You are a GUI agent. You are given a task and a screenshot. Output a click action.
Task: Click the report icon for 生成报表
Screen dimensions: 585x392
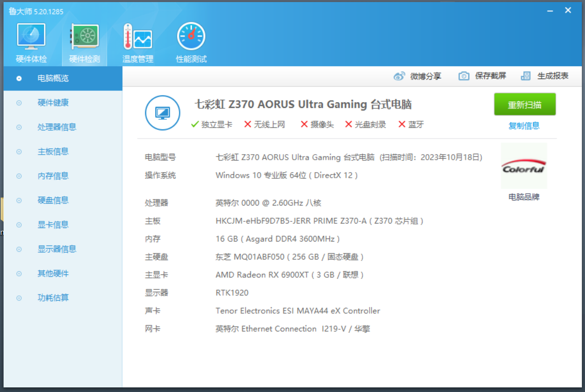tap(526, 76)
